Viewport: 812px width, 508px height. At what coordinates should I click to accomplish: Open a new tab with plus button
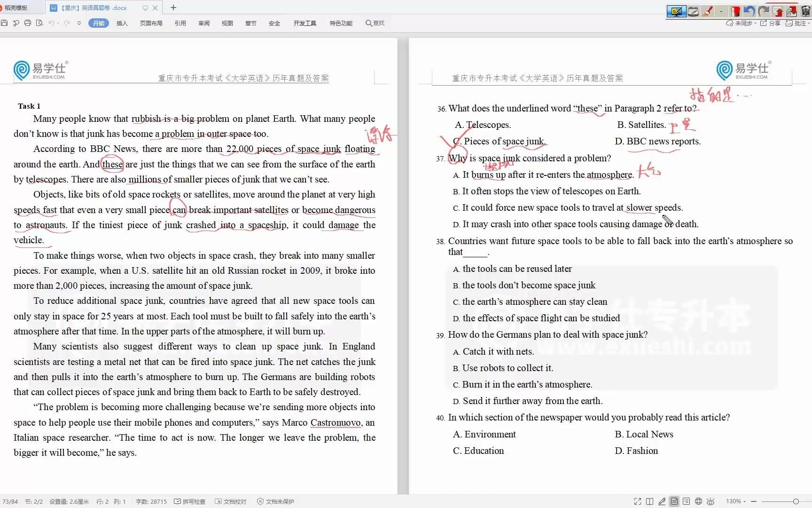tap(173, 8)
